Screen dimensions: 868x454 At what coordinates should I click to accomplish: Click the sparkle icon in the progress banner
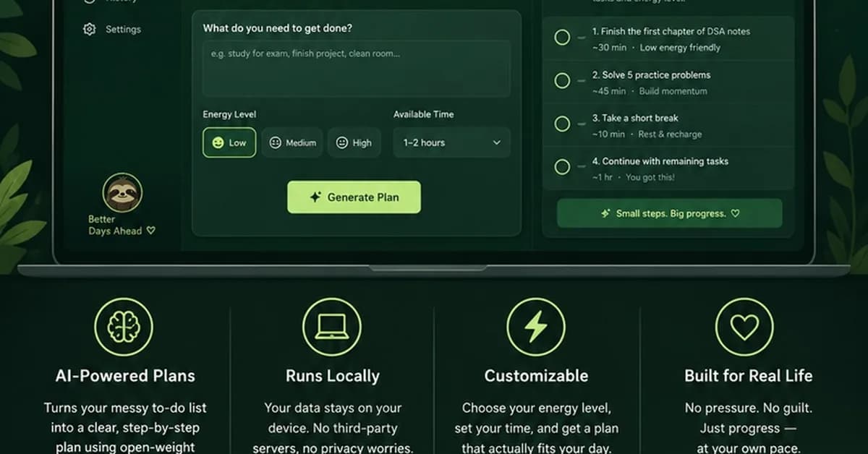pos(606,213)
